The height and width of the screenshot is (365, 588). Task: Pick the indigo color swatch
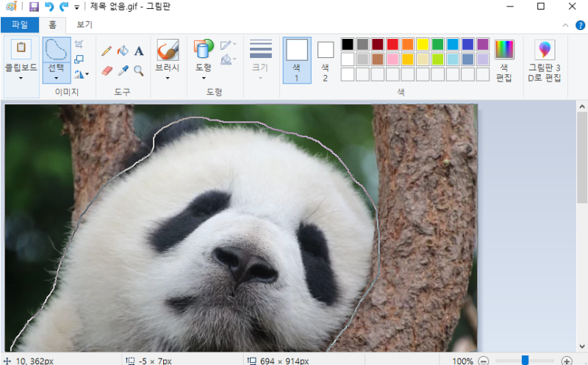coord(467,44)
